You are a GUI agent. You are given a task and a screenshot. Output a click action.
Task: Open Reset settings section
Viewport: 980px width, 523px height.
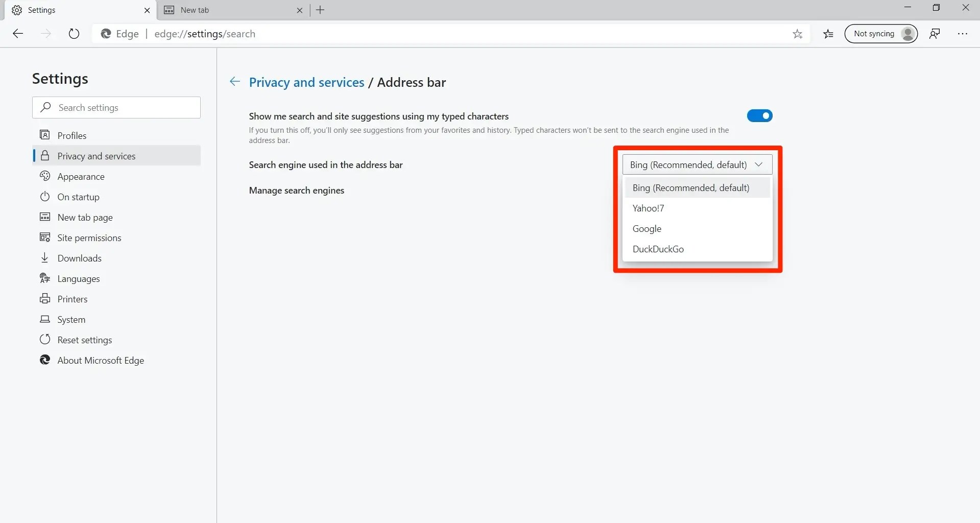coord(116,340)
